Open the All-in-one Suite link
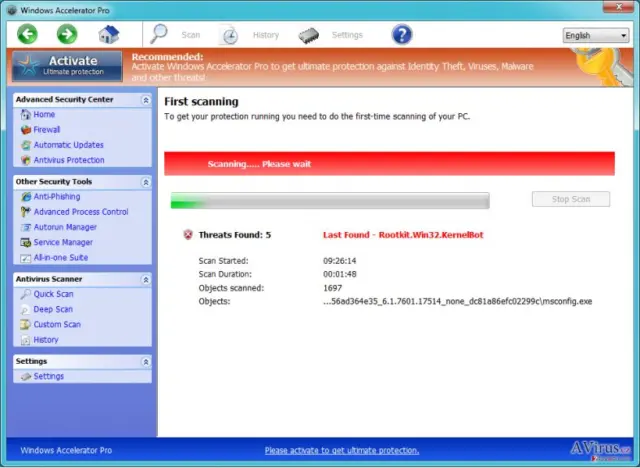This screenshot has width=640, height=468. [x=60, y=257]
